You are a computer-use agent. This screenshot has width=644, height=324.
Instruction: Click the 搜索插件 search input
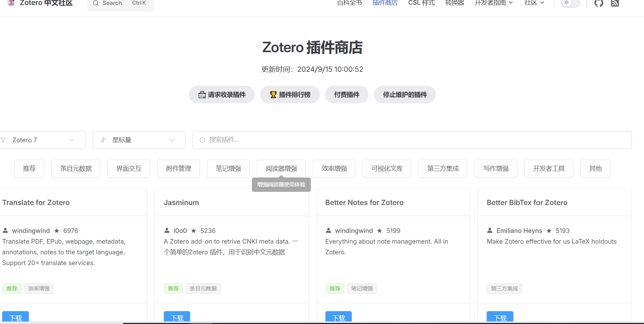[x=412, y=140]
